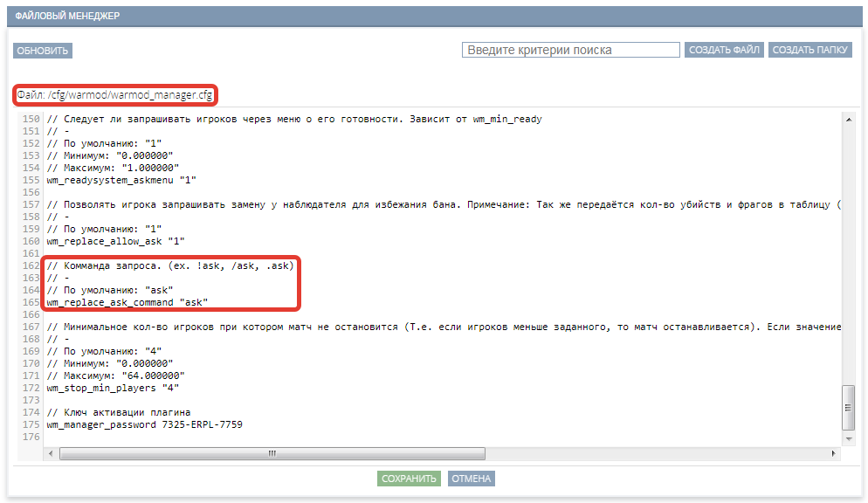Click vertical scrollbar up arrow
868x503 pixels.
pyautogui.click(x=849, y=120)
